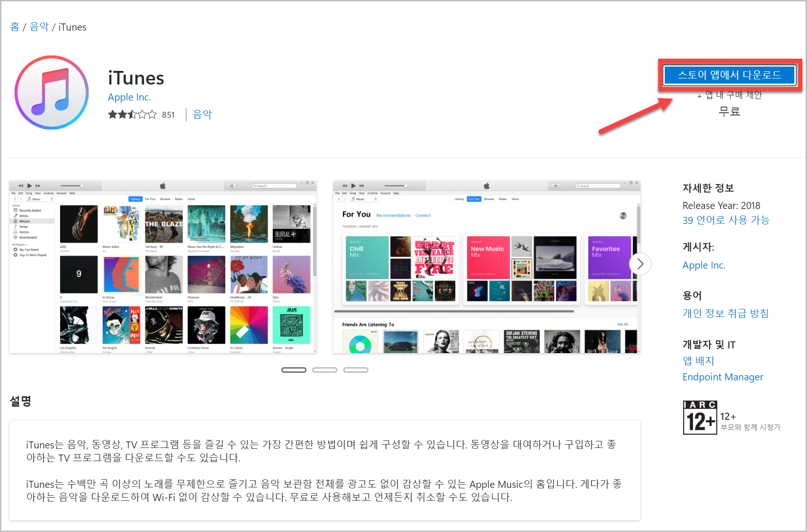Screen dimensions: 807x532
Task: Click the Release Year: 2018 text
Action: (721, 206)
